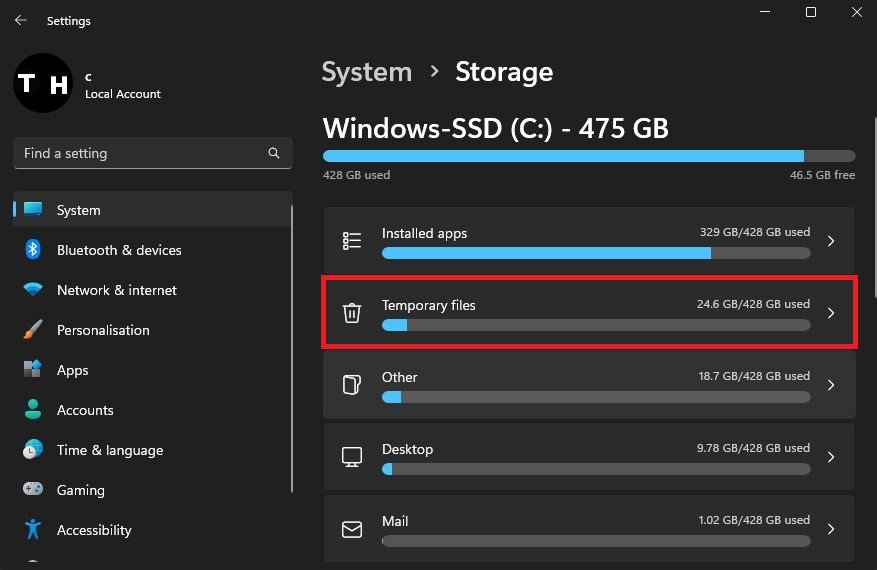The image size is (877, 570).
Task: Click the Apps icon in sidebar
Action: pyautogui.click(x=33, y=370)
